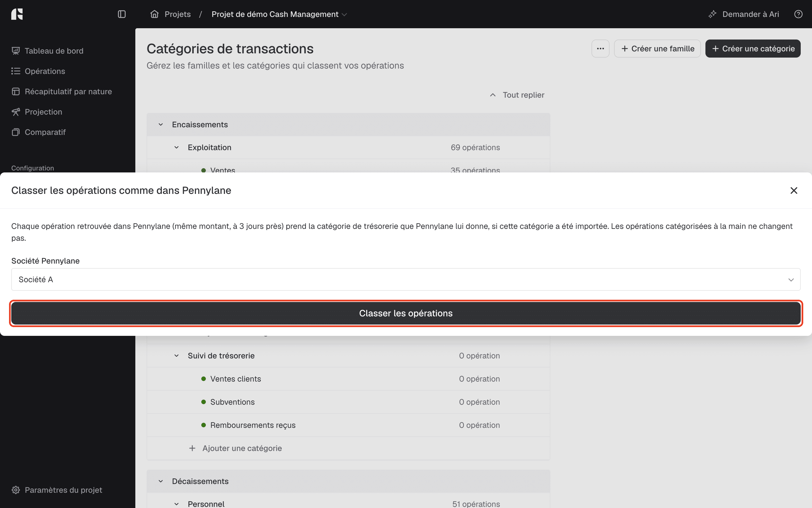Click the 69 opérations count
The image size is (812, 508).
coord(475,148)
